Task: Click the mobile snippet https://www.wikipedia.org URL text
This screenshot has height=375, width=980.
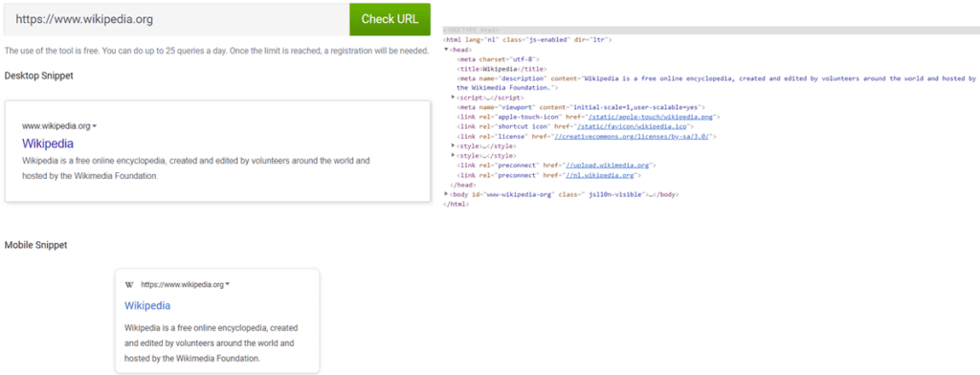Action: (x=182, y=284)
